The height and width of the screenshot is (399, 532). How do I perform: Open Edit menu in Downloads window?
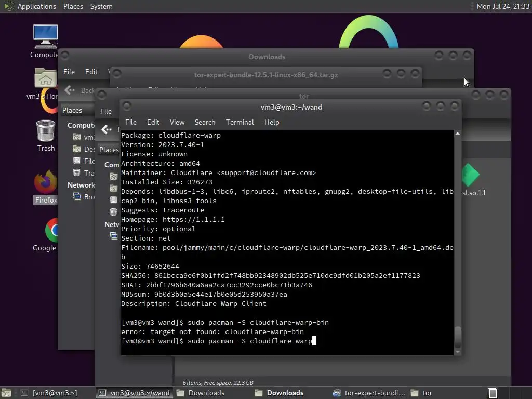point(91,72)
